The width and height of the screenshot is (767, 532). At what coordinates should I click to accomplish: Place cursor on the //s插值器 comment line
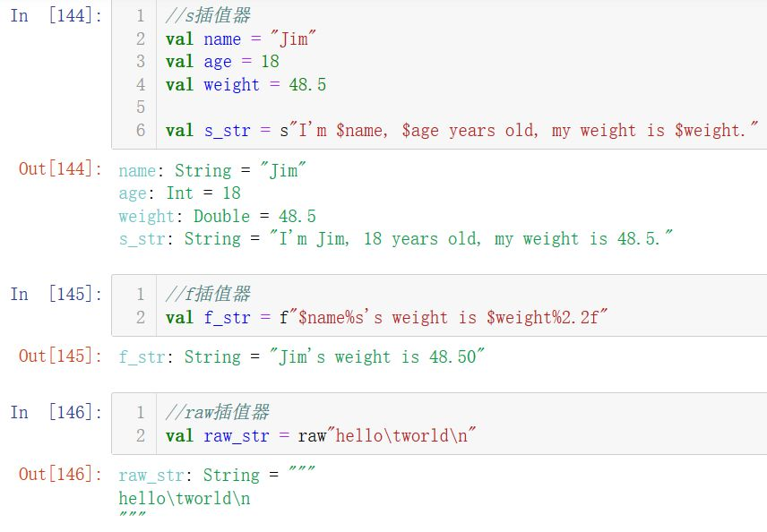208,16
